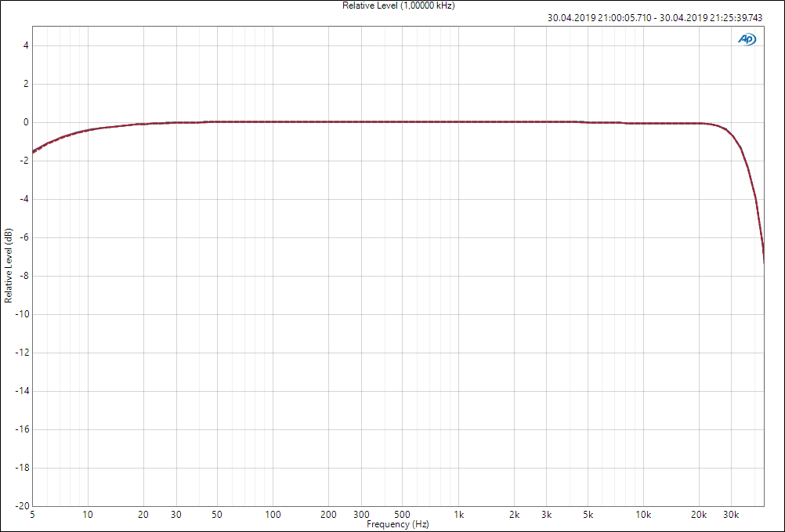
Task: Click the 20k tick label on frequency axis
Action: pyautogui.click(x=699, y=515)
